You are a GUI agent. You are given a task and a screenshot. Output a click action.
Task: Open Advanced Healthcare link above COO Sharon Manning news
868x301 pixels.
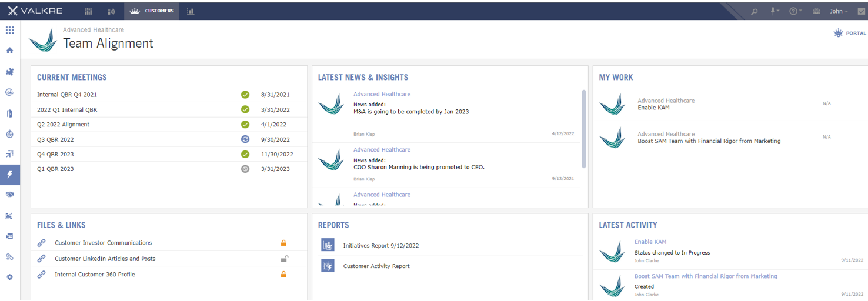[x=382, y=150]
